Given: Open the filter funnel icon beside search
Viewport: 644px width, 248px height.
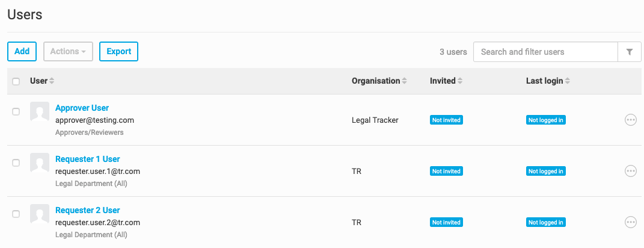Looking at the screenshot, I should [629, 52].
